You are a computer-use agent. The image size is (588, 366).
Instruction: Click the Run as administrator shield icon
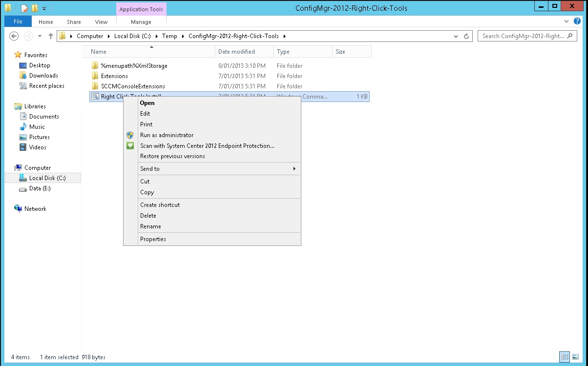pyautogui.click(x=130, y=135)
